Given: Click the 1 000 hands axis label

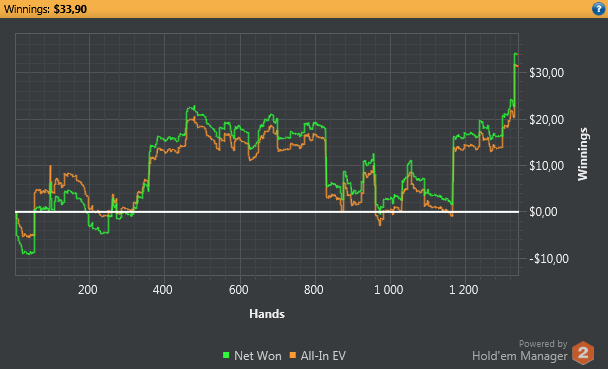Looking at the screenshot, I should pos(389,290).
